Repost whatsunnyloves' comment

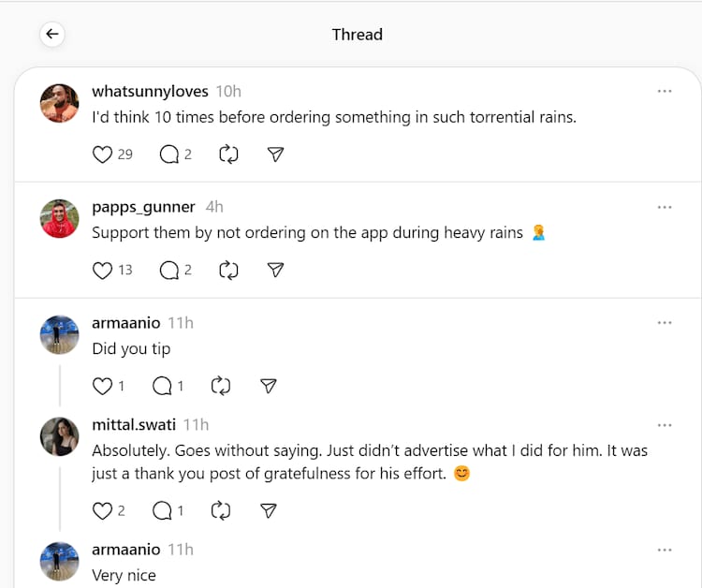pos(228,154)
